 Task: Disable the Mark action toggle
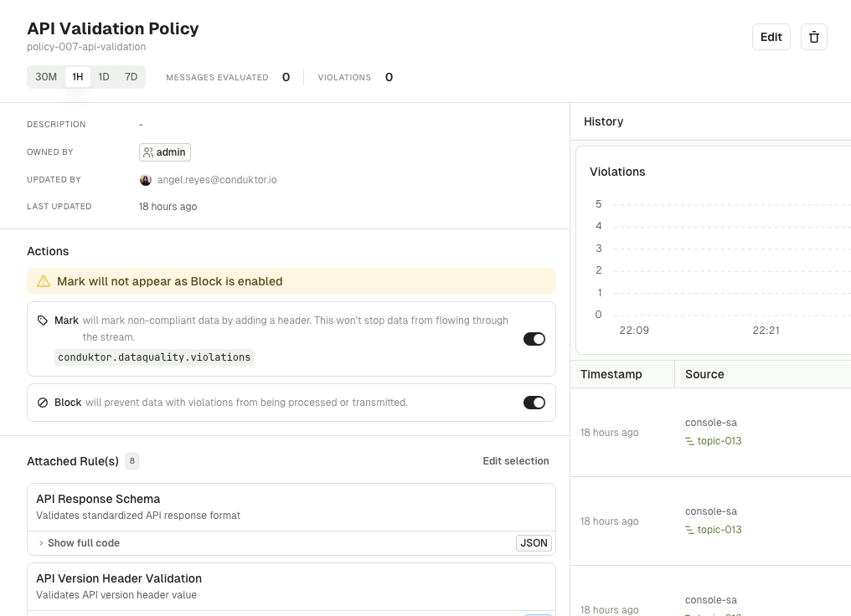point(534,339)
